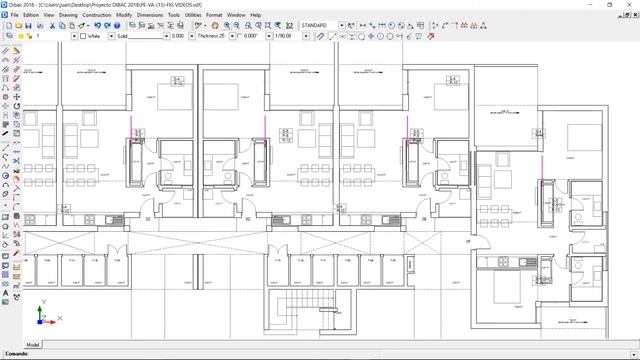Open the 0.000 value dropdown
The image size is (640, 360).
pos(191,36)
